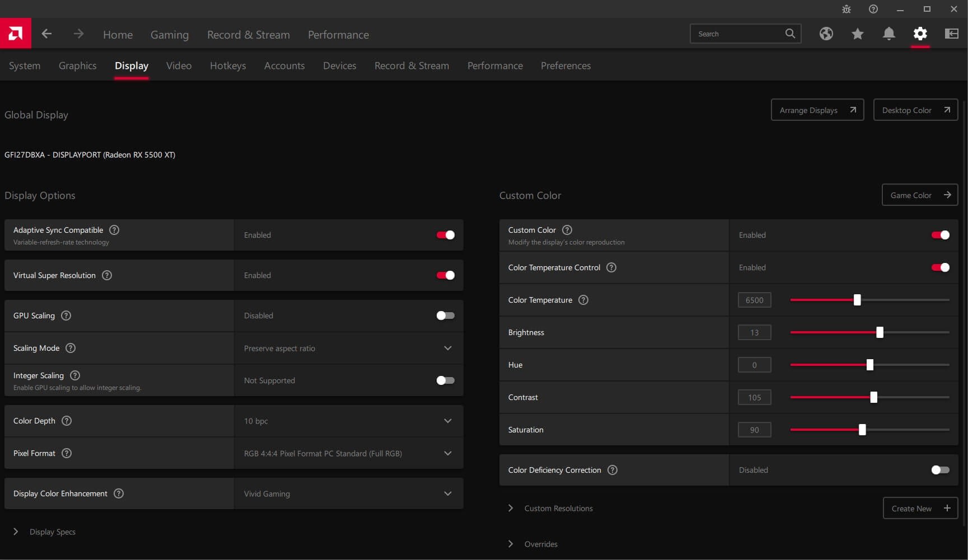968x560 pixels.
Task: Click the AMD logo icon
Action: pyautogui.click(x=16, y=34)
